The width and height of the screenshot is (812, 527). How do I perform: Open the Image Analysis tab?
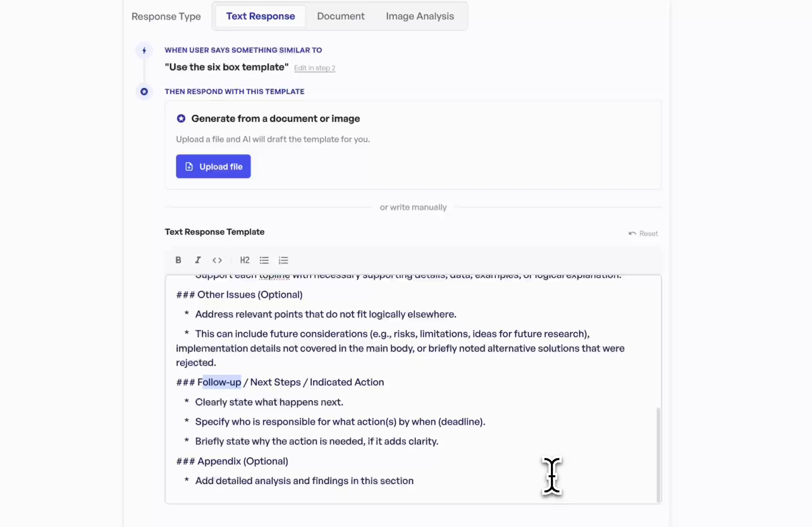tap(420, 16)
